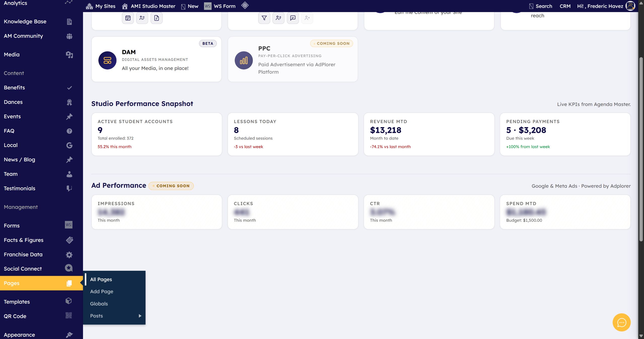
Task: Click the Templates cube icon
Action: [69, 301]
